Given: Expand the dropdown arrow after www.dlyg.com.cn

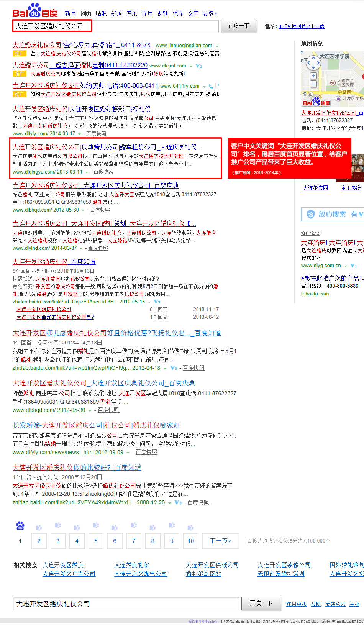Looking at the screenshot, I should [346, 266].
